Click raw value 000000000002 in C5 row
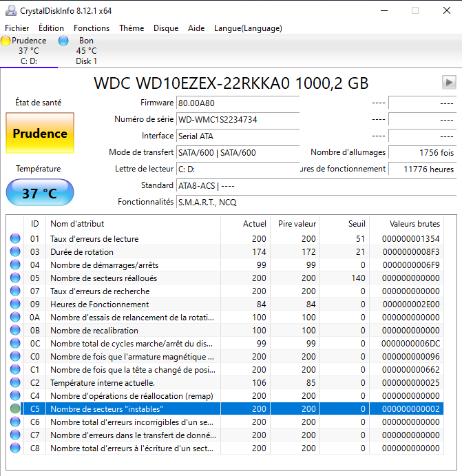This screenshot has width=462, height=476. click(x=411, y=408)
